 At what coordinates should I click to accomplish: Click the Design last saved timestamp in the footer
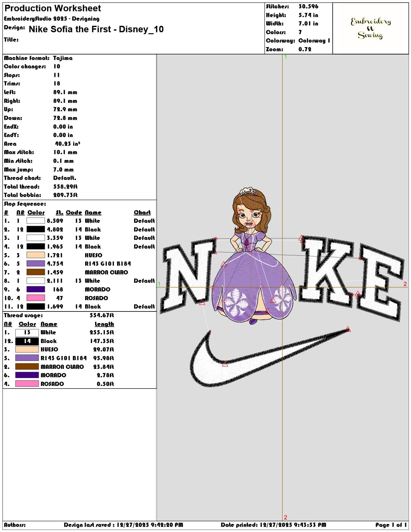[x=123, y=525]
